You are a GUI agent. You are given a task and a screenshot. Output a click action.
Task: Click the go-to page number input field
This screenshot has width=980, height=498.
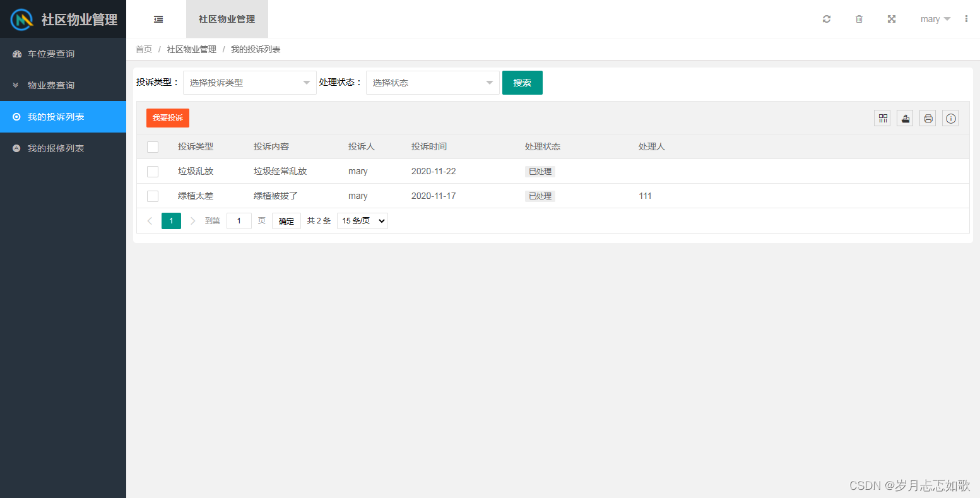tap(239, 221)
